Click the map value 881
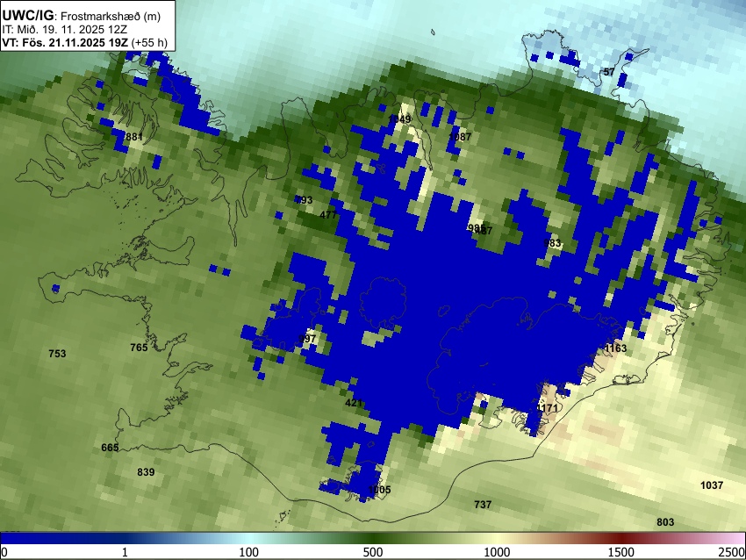The image size is (746, 560). (134, 137)
